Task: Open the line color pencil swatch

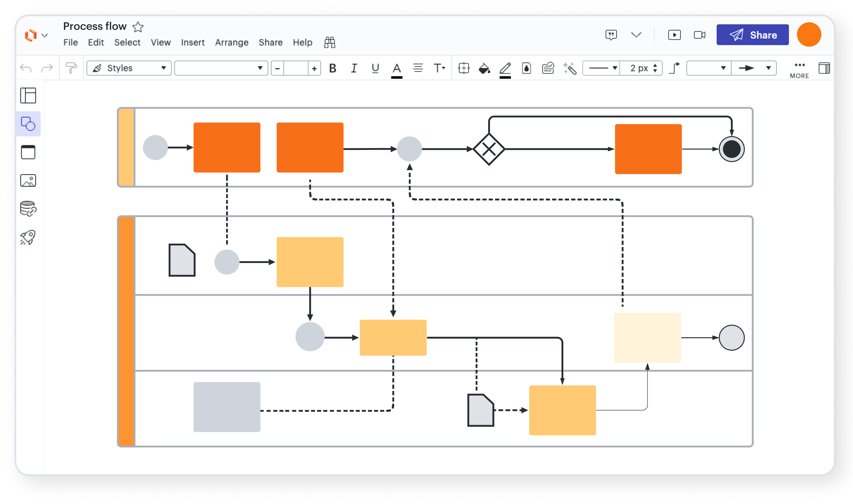Action: pos(505,68)
